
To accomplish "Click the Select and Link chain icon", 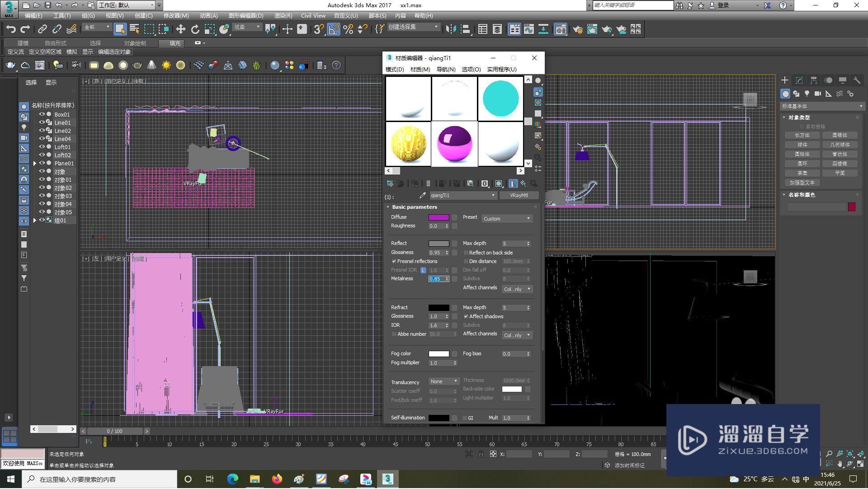I will pos(42,29).
